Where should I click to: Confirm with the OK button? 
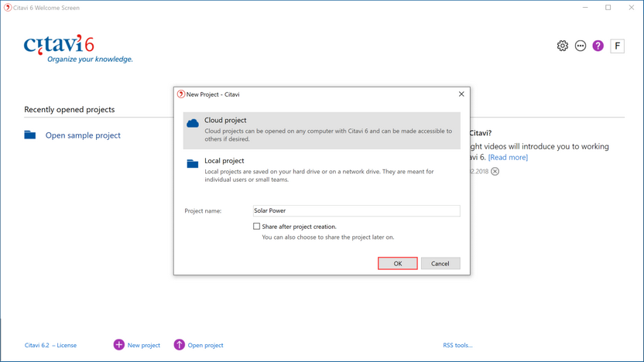398,264
